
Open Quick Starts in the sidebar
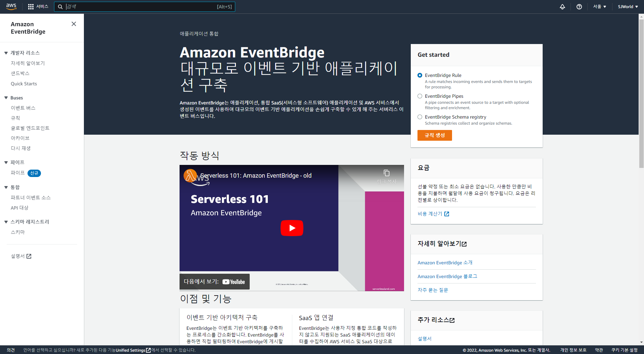point(24,84)
